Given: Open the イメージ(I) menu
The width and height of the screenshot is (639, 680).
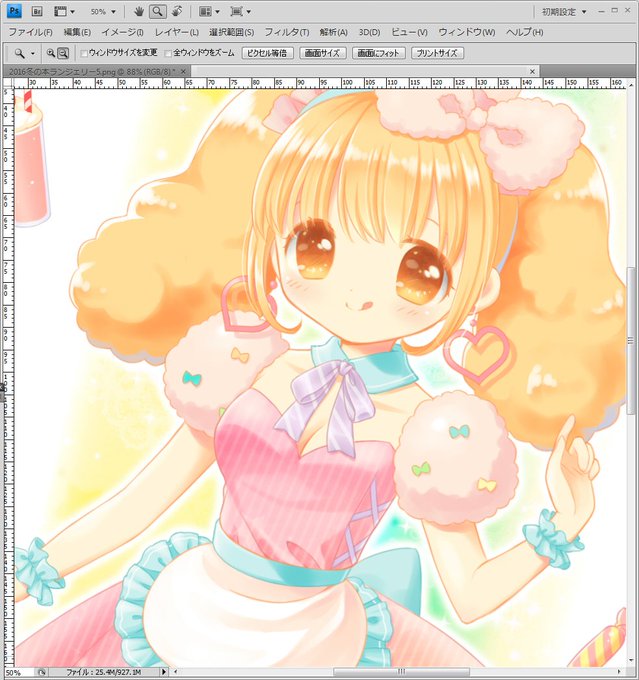Looking at the screenshot, I should click(x=122, y=33).
